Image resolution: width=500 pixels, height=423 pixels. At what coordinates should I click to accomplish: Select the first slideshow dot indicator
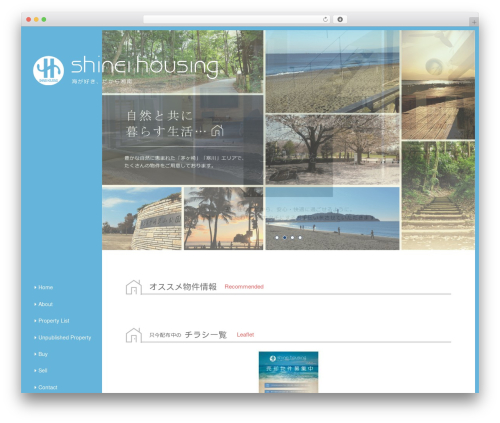coord(277,238)
